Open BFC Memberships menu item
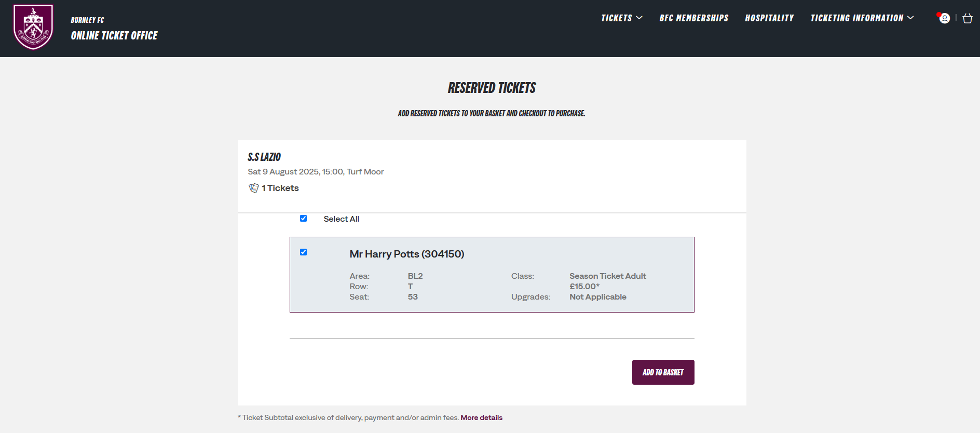The width and height of the screenshot is (980, 433). coord(693,18)
